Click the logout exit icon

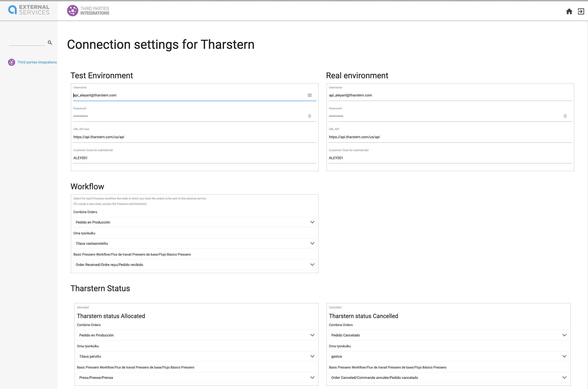point(581,11)
